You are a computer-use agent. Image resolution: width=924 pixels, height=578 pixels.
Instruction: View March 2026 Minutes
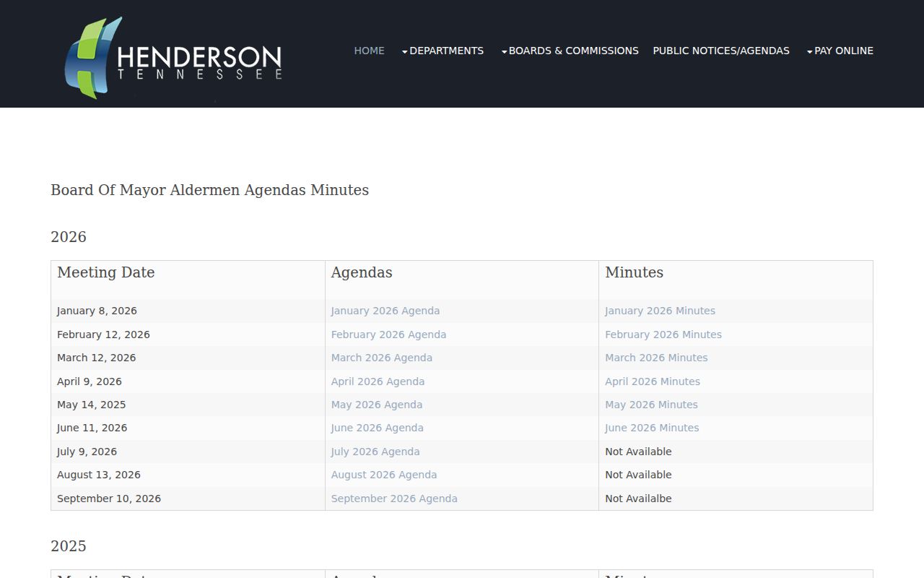(656, 358)
